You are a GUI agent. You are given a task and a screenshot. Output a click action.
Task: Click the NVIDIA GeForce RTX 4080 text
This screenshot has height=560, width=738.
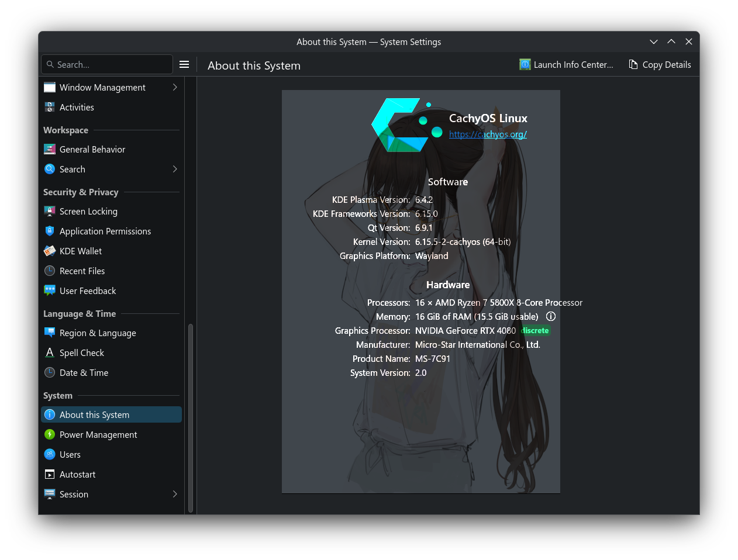tap(465, 330)
